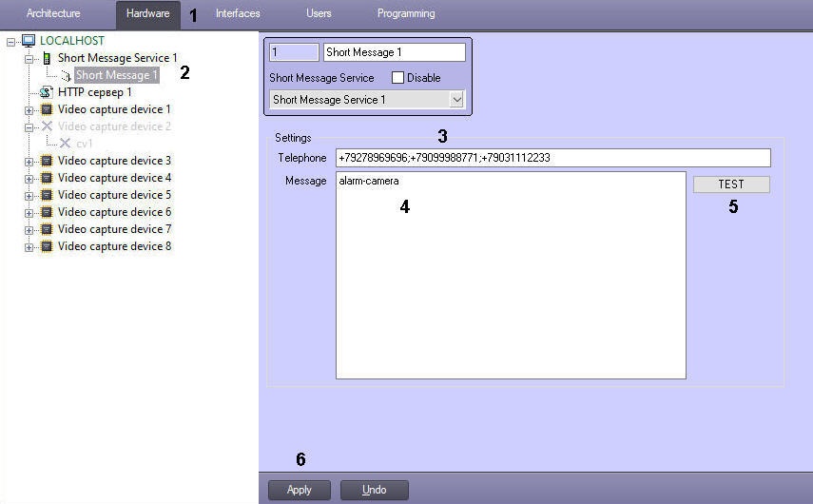This screenshot has width=813, height=504.
Task: Click the Video capture device 6 chip icon
Action: (x=47, y=212)
